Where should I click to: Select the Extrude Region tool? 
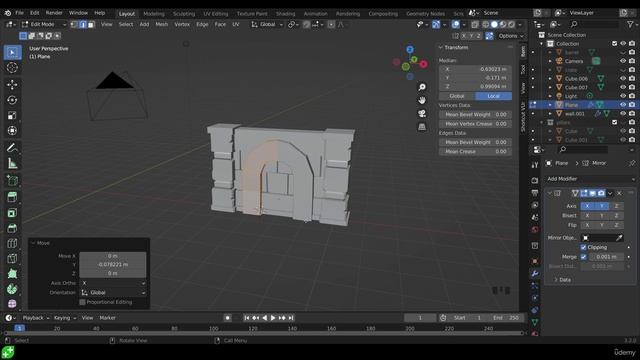(x=12, y=197)
